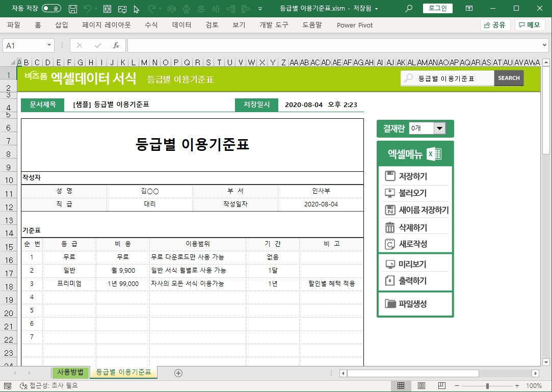
Task: Add a new sheet with the plus icon
Action: point(178,373)
